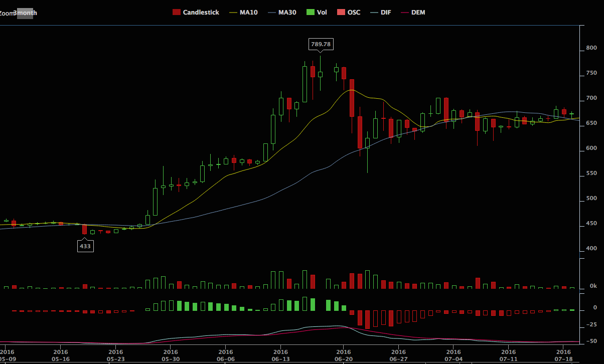Viewport: 604px width, 364px height.
Task: Click the 0k volume axis label
Action: pyautogui.click(x=593, y=286)
